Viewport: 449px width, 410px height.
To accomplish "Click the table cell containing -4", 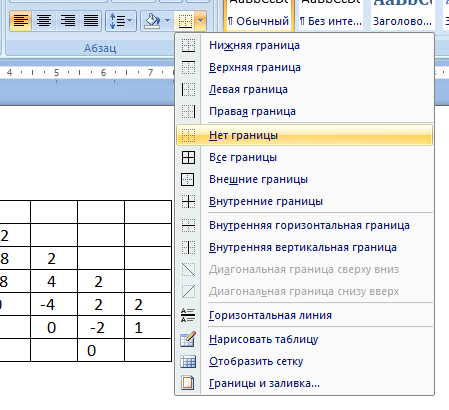I will pyautogui.click(x=54, y=304).
